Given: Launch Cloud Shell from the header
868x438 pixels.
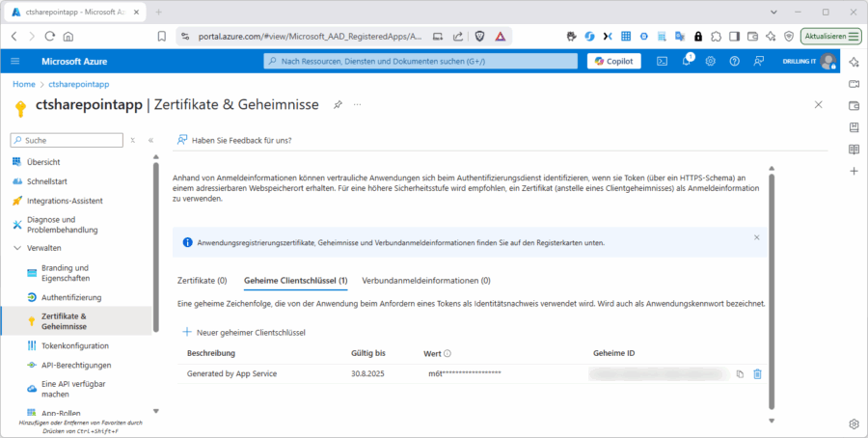Looking at the screenshot, I should (x=662, y=62).
